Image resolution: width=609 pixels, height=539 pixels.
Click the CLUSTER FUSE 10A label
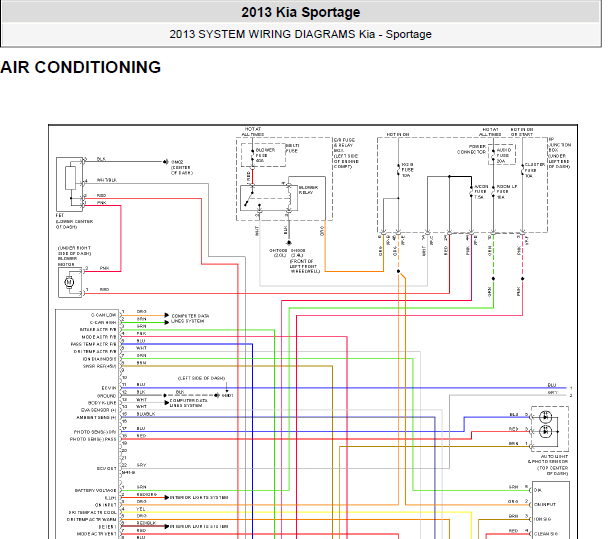click(534, 170)
